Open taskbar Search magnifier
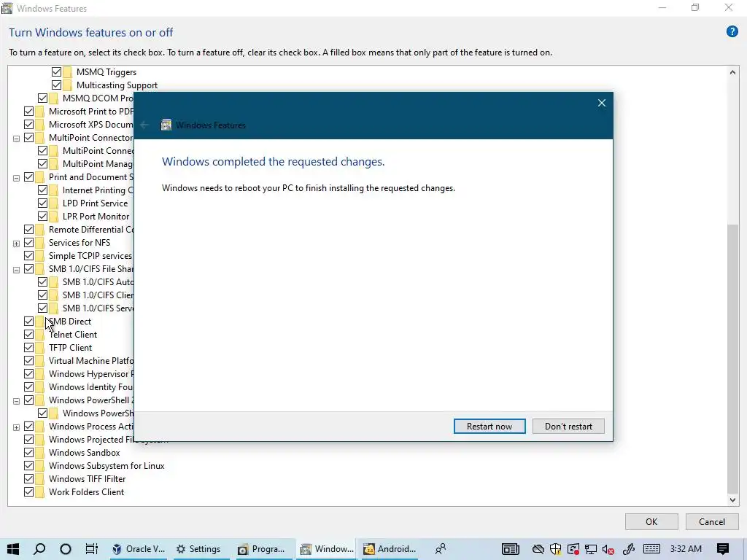 (39, 549)
